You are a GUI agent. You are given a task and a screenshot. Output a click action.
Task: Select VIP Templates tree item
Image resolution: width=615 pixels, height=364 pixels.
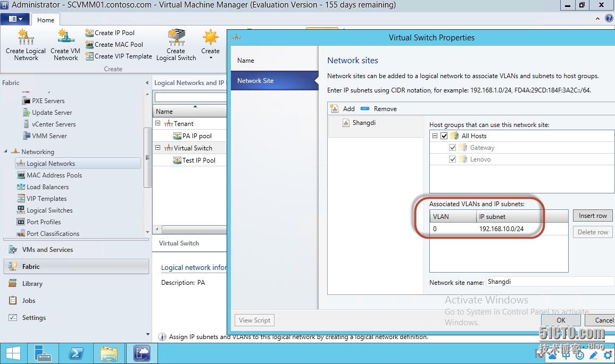[x=42, y=199]
